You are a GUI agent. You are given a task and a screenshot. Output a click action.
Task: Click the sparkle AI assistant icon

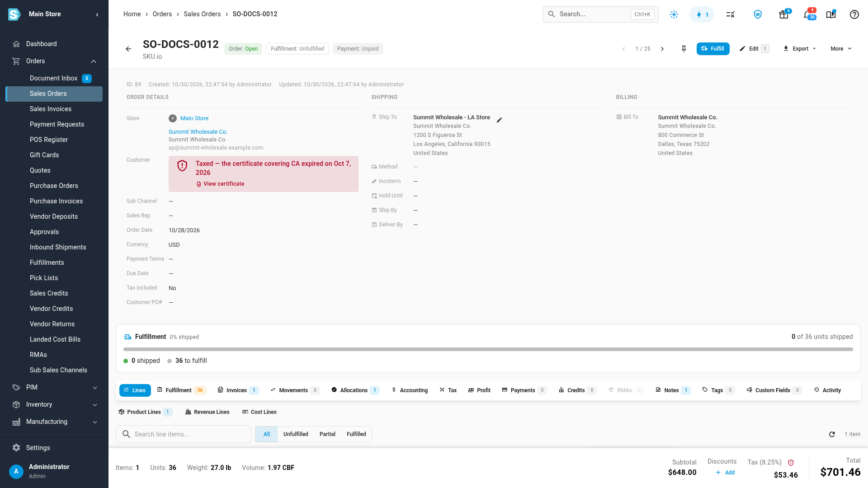(674, 14)
